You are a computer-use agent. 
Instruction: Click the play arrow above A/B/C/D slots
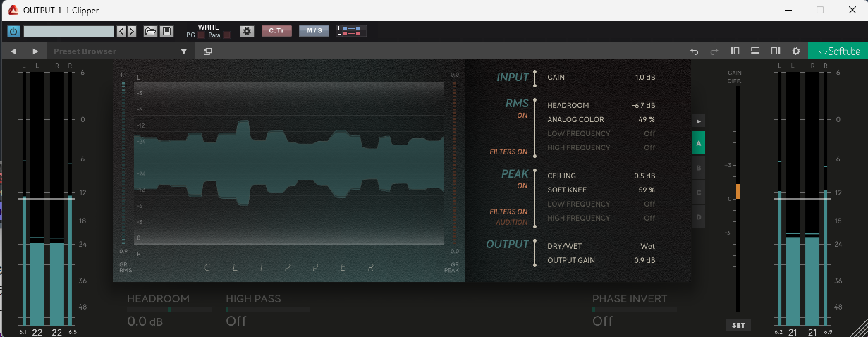[699, 121]
